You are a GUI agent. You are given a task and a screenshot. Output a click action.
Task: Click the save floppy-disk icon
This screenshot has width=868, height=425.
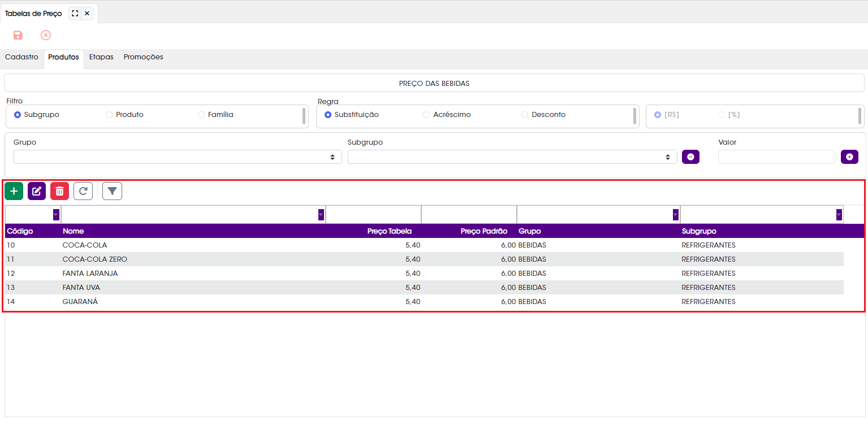tap(18, 35)
